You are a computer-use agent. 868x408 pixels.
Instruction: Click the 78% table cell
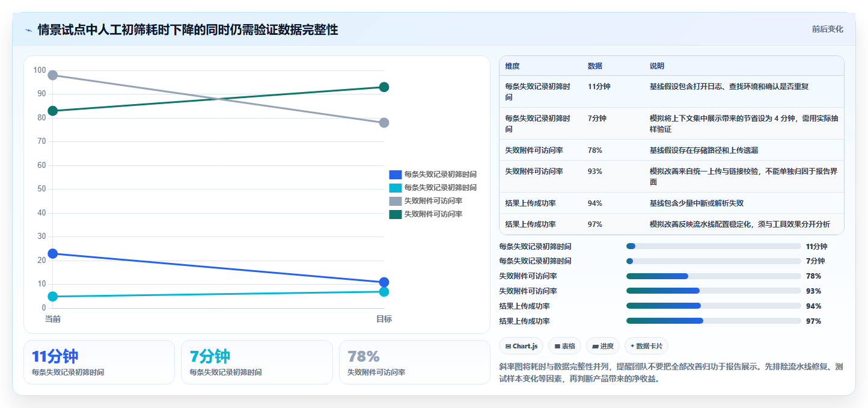pos(595,150)
